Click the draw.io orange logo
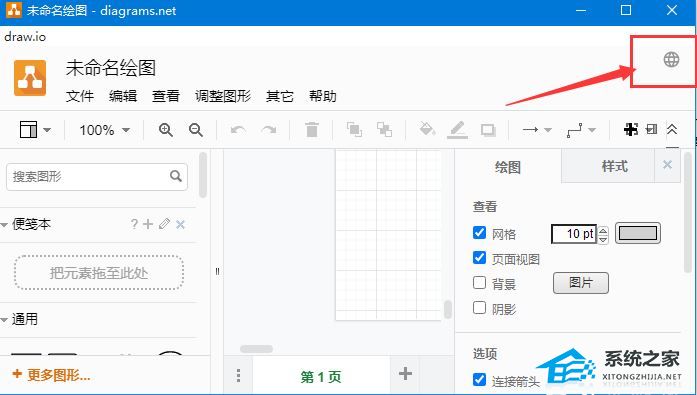The height and width of the screenshot is (395, 697). pos(30,78)
